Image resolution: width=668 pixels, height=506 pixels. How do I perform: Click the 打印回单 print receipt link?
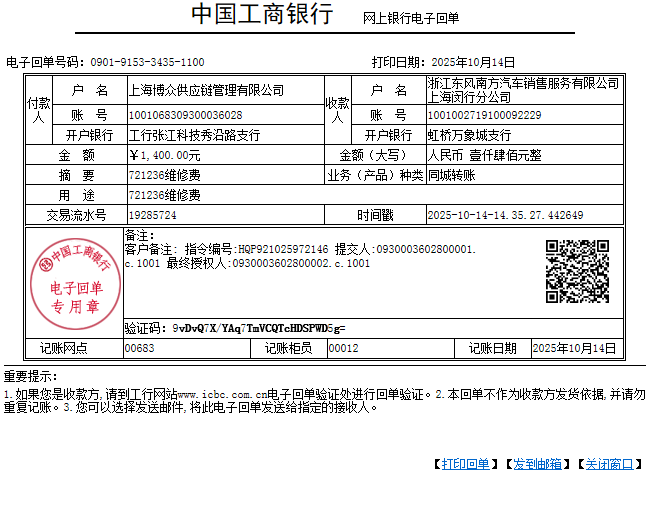click(x=465, y=464)
